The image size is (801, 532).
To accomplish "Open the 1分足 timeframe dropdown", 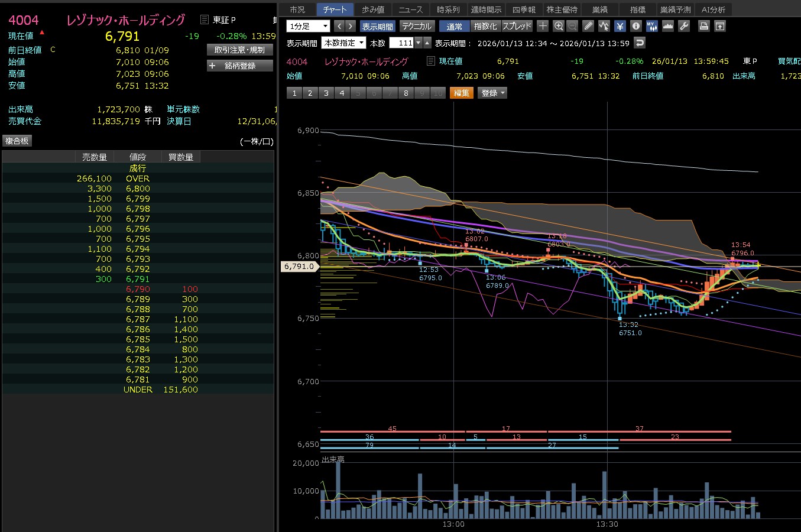I will 308,26.
